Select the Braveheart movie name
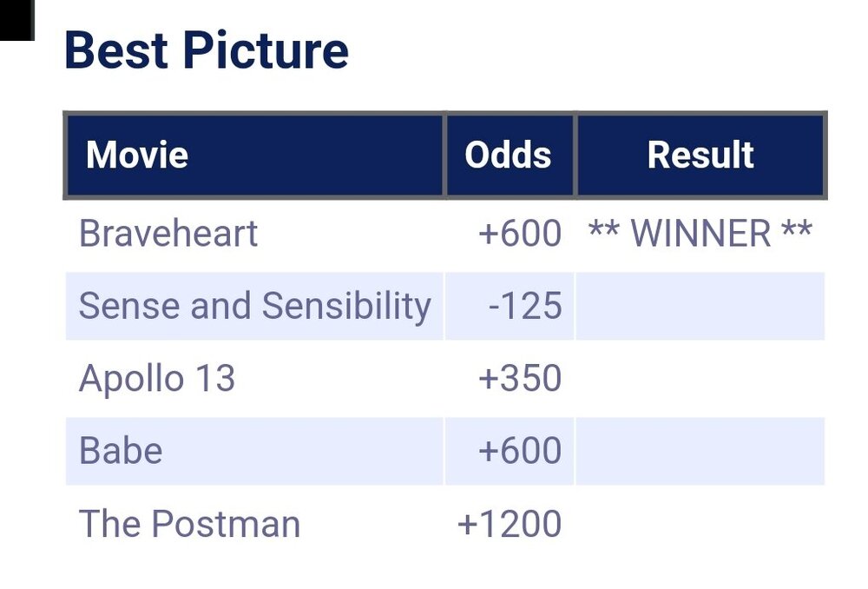Viewport: 868px width, 589px height. 168,234
